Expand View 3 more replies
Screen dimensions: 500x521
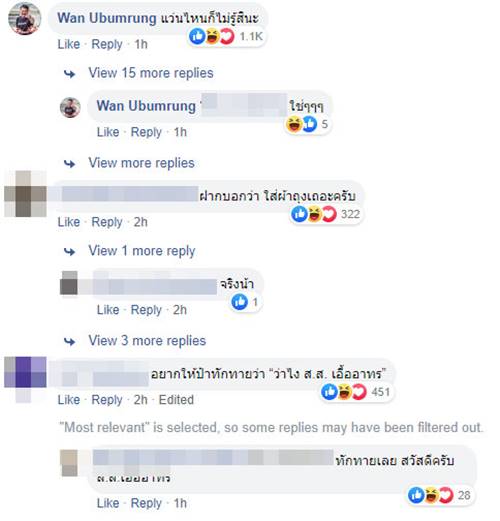click(147, 341)
